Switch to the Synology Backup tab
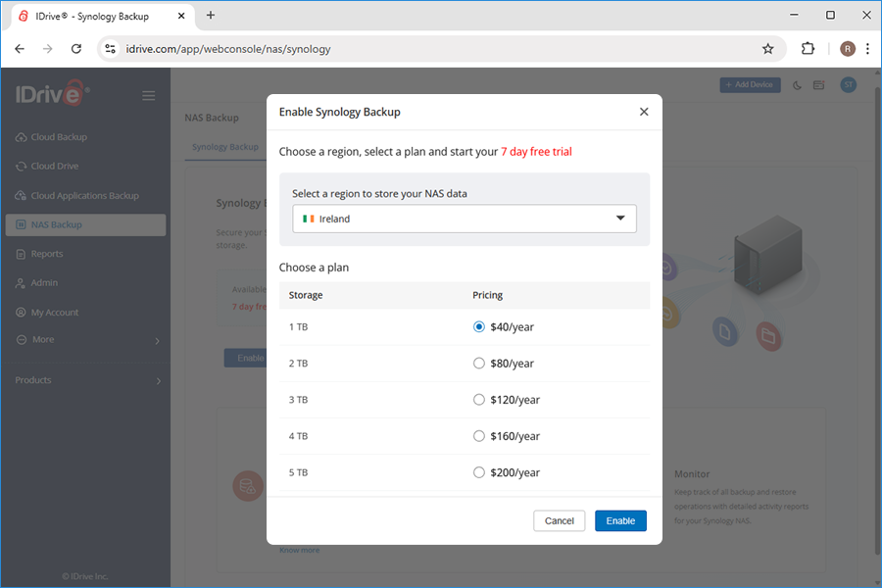Viewport: 882px width, 588px height. 225,147
